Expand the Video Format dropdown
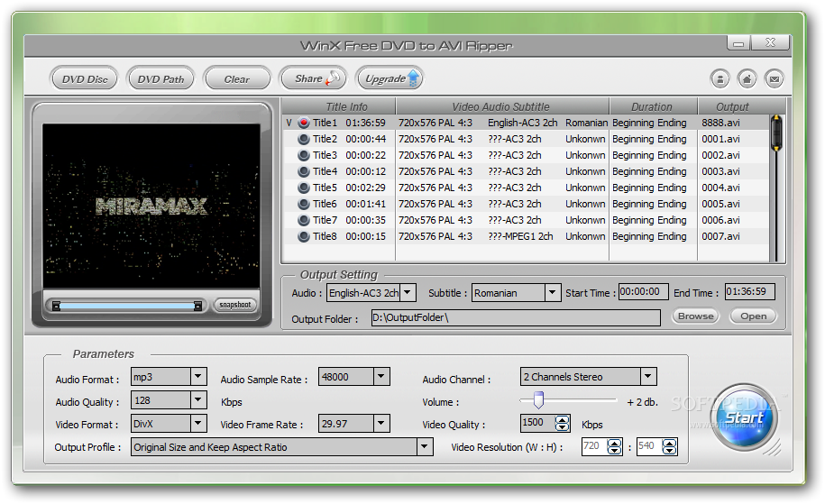Screen dimensions: 825x504 (197, 423)
